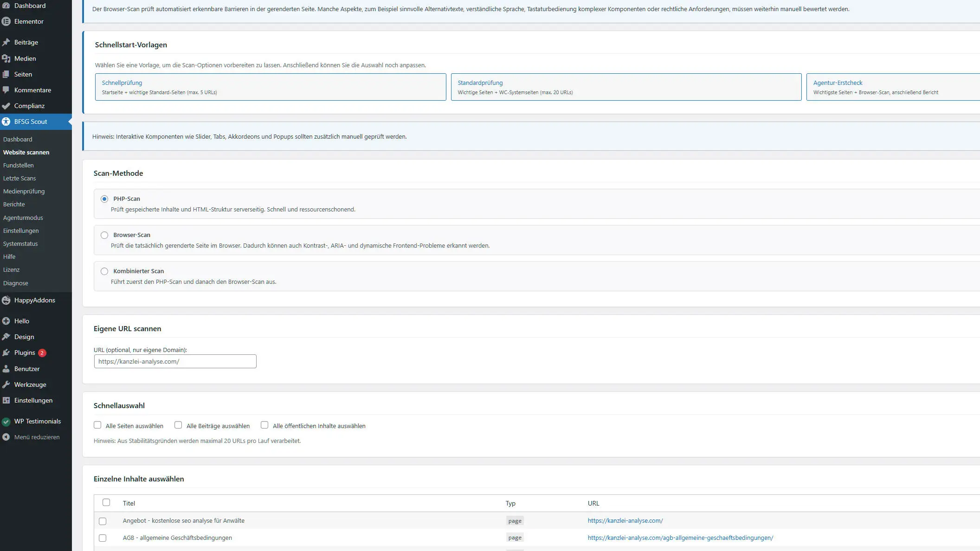Click the Benutzer user icon
The width and height of the screenshot is (980, 551).
point(6,369)
